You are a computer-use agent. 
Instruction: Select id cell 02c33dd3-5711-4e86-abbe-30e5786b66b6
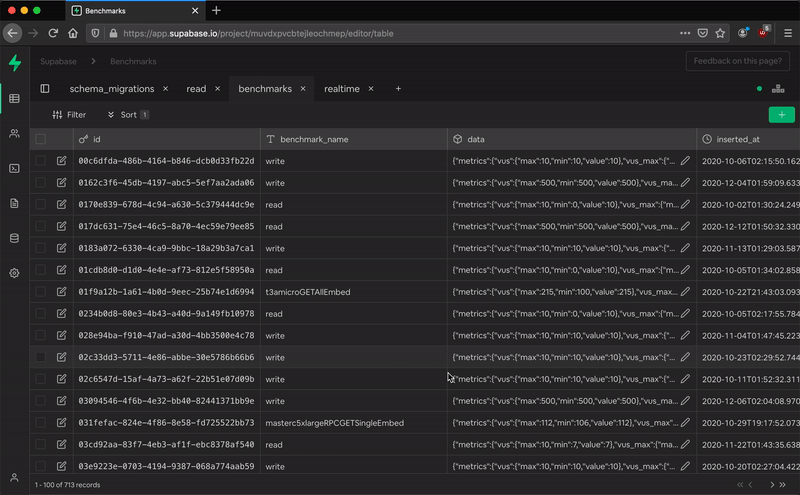click(x=167, y=357)
